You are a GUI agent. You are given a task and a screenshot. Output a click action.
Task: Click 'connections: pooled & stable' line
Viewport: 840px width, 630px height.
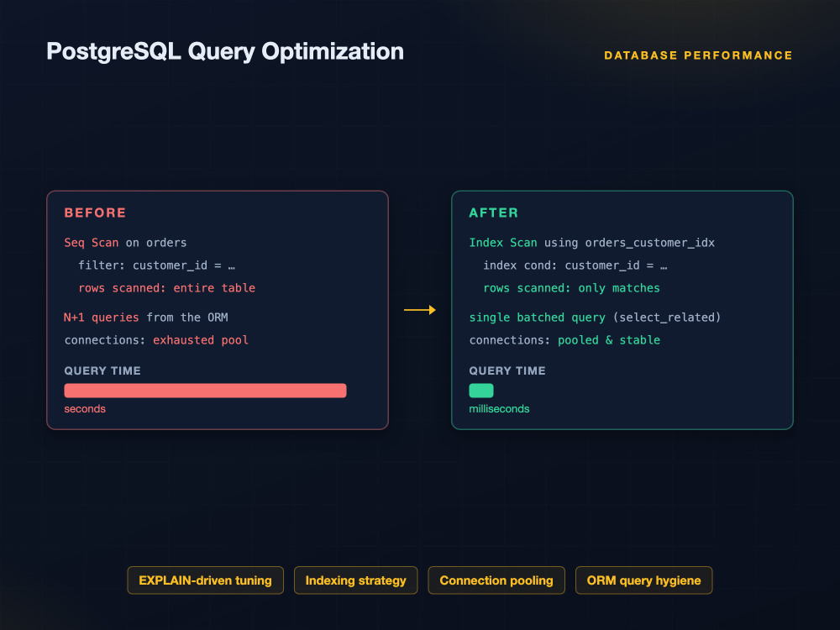(564, 339)
